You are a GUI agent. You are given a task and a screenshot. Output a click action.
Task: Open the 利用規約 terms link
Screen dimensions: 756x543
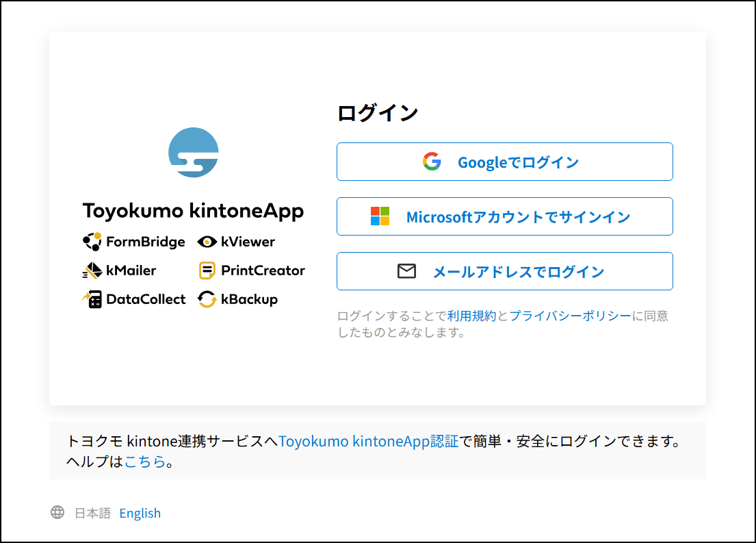pyautogui.click(x=471, y=316)
